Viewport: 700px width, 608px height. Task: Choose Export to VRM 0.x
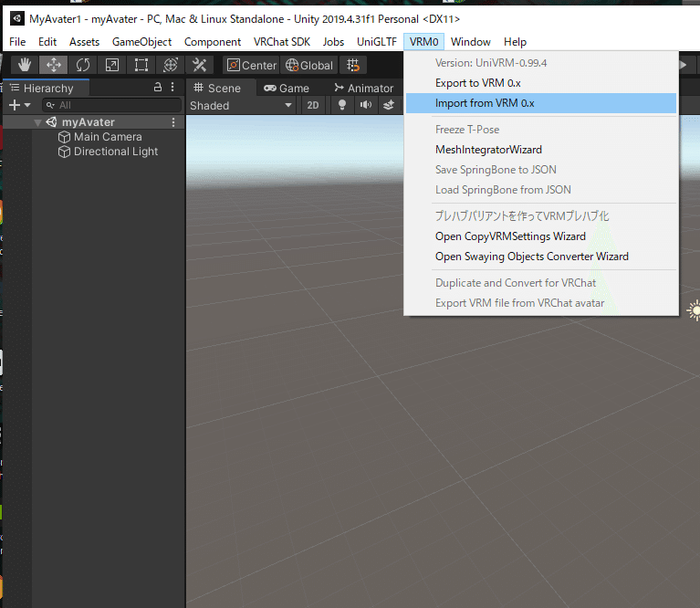click(x=541, y=83)
